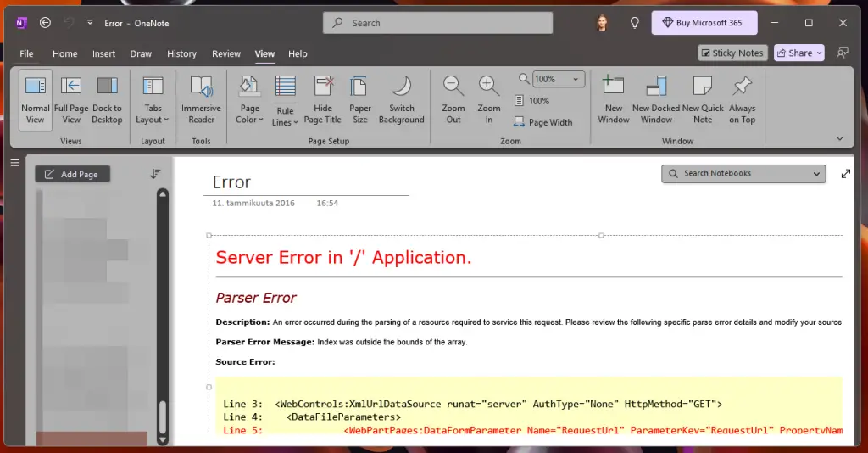The height and width of the screenshot is (453, 868).
Task: Toggle Hide Page Title
Action: (x=323, y=99)
